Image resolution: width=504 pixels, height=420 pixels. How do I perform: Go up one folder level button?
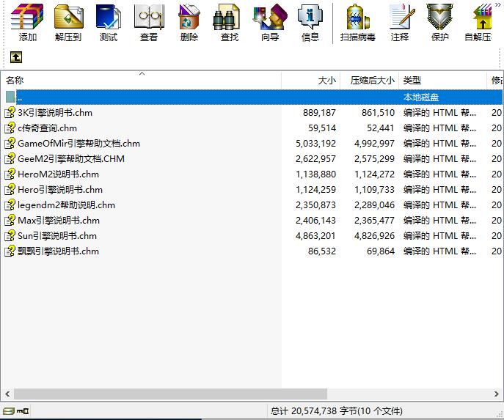(x=16, y=57)
